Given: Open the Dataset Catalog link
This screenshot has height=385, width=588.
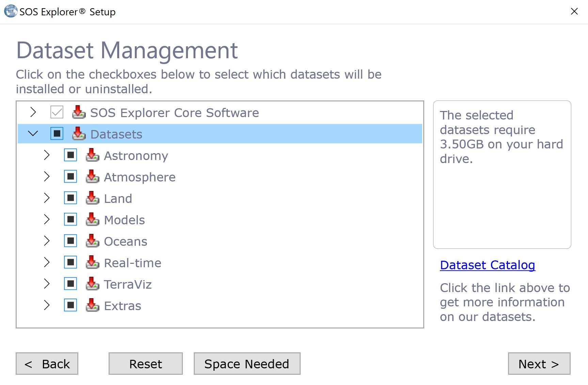Looking at the screenshot, I should (488, 265).
